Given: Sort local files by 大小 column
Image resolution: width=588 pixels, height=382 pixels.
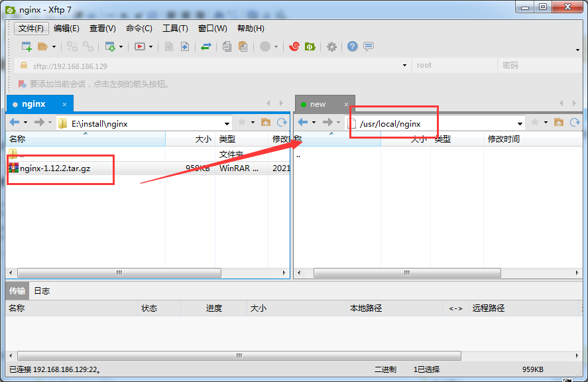Looking at the screenshot, I should pos(190,139).
